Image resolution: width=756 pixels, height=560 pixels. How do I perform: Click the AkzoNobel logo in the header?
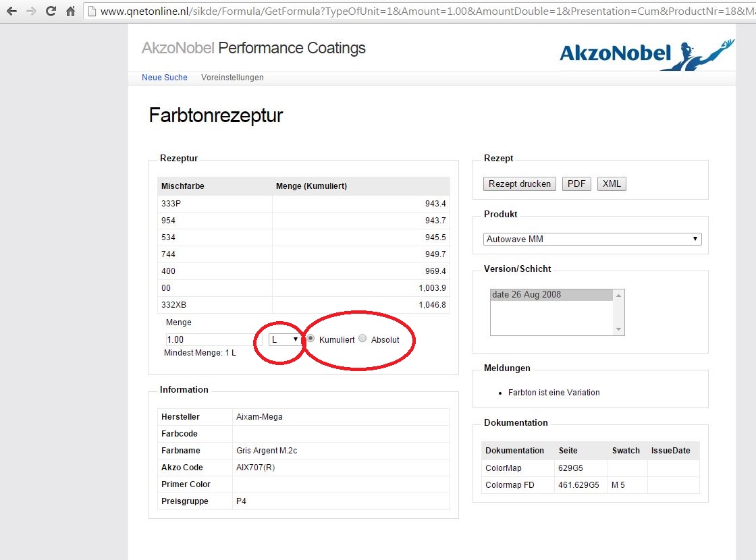(x=647, y=55)
